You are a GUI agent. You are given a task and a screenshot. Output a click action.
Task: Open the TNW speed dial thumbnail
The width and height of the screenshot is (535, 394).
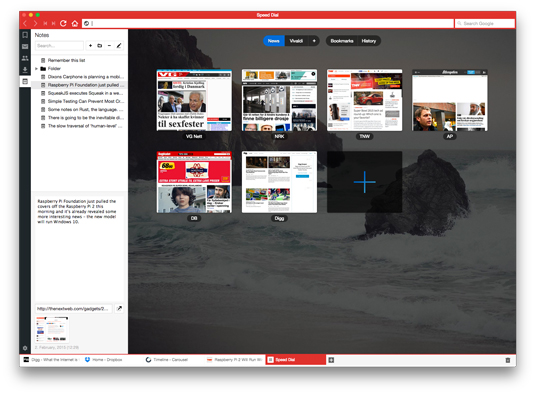[x=365, y=100]
